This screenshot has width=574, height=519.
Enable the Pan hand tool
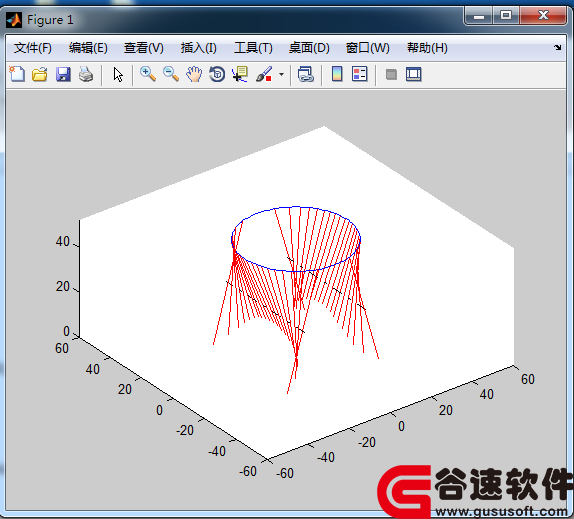(194, 74)
